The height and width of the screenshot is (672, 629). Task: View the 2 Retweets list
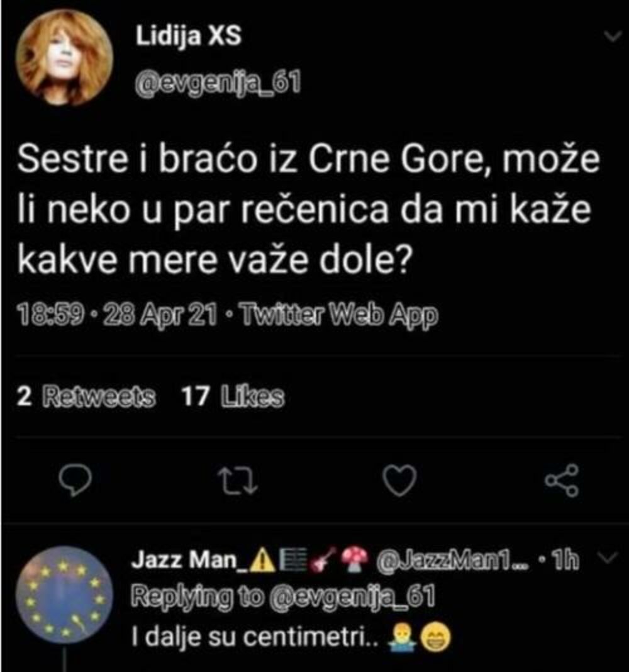(x=86, y=396)
